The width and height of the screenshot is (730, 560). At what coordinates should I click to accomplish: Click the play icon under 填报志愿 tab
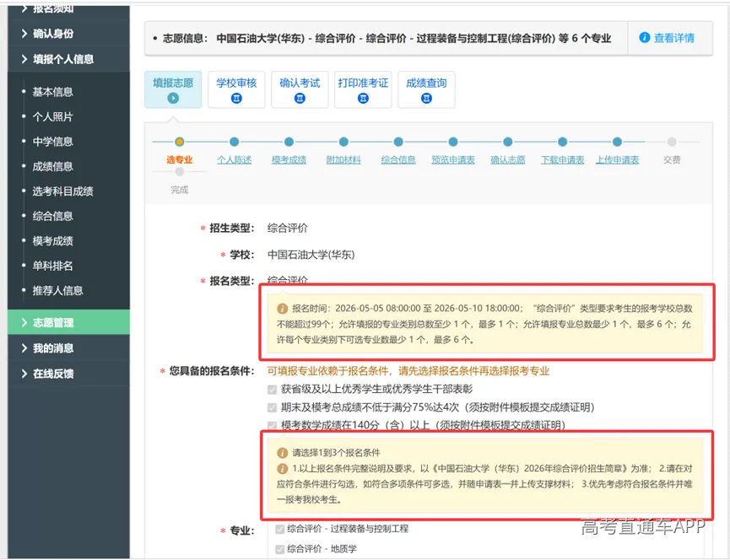point(173,98)
